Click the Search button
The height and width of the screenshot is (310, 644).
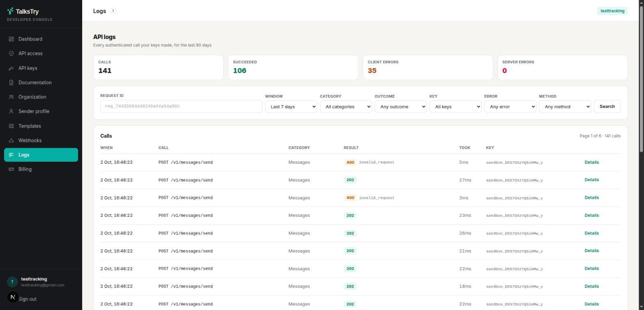click(607, 106)
